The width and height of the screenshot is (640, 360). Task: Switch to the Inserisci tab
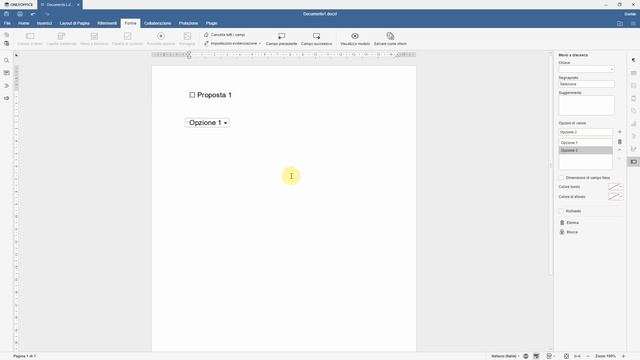(44, 23)
